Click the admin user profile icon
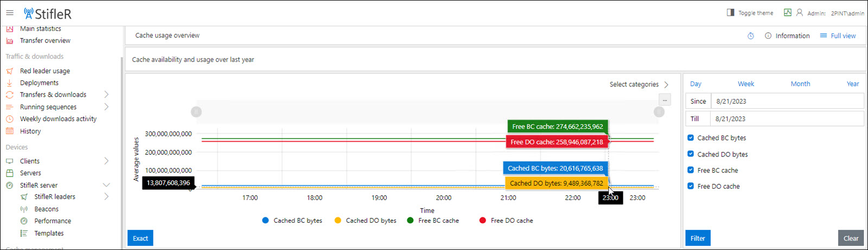Image resolution: width=868 pixels, height=250 pixels. click(x=799, y=12)
